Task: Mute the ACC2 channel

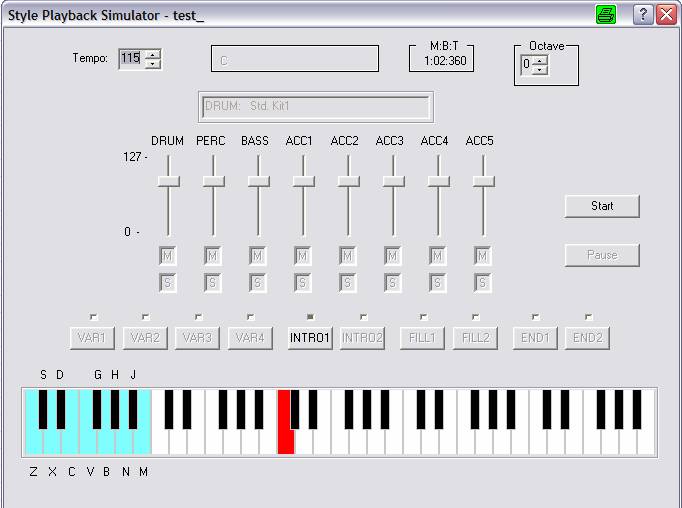Action: pos(348,256)
